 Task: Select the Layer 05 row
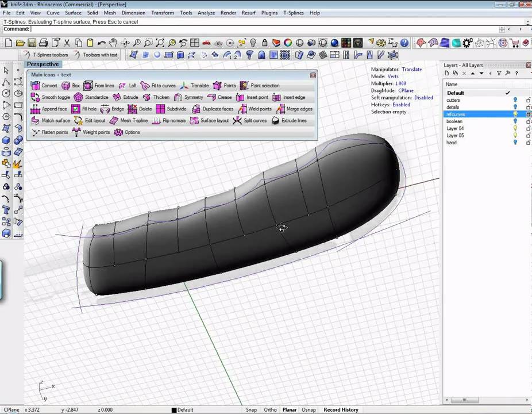pos(487,136)
